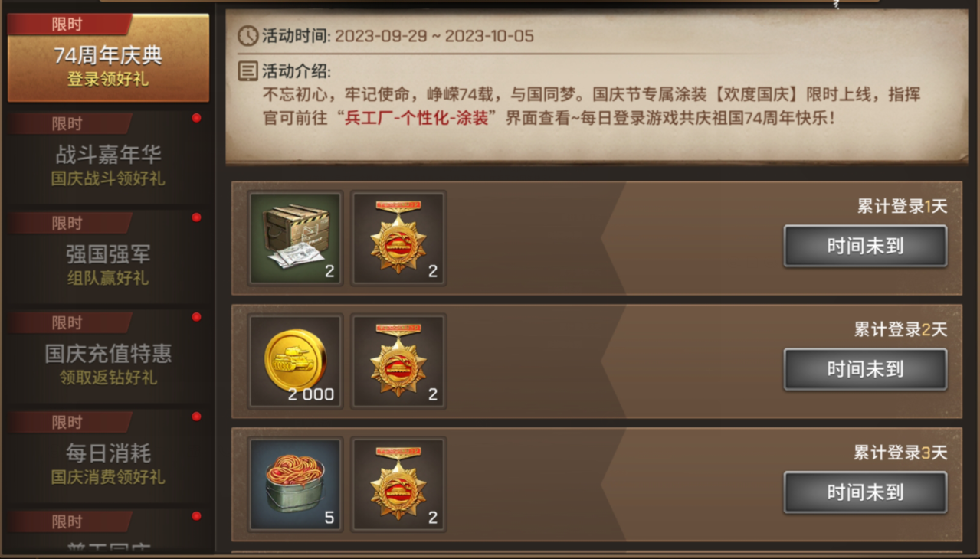The height and width of the screenshot is (559, 980).
Task: Select the day 3 medal reward
Action: 398,485
